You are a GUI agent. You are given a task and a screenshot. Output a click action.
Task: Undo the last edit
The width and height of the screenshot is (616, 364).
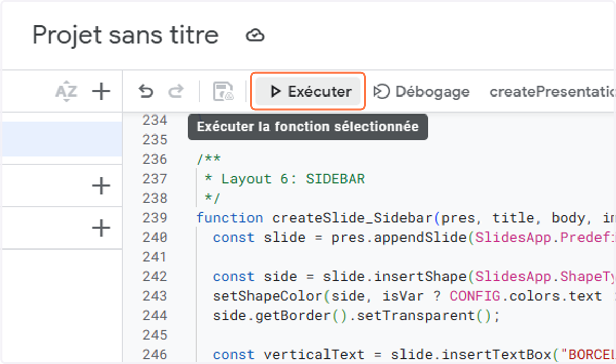[x=146, y=92]
